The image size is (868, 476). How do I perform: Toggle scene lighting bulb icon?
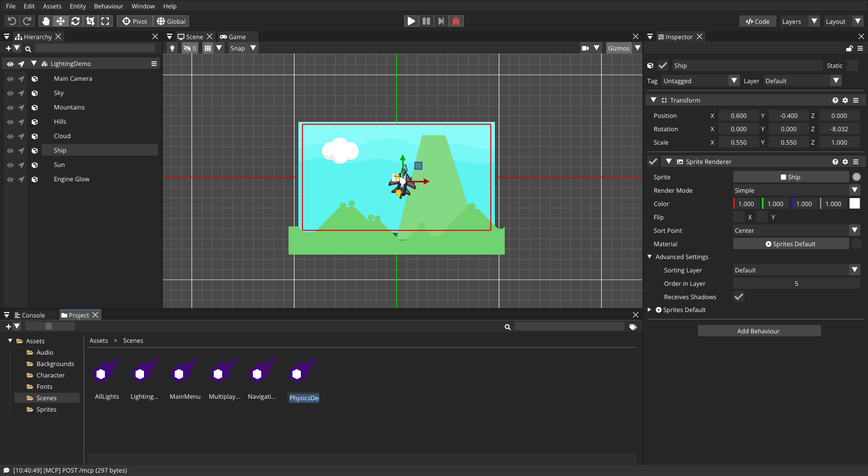coord(172,48)
